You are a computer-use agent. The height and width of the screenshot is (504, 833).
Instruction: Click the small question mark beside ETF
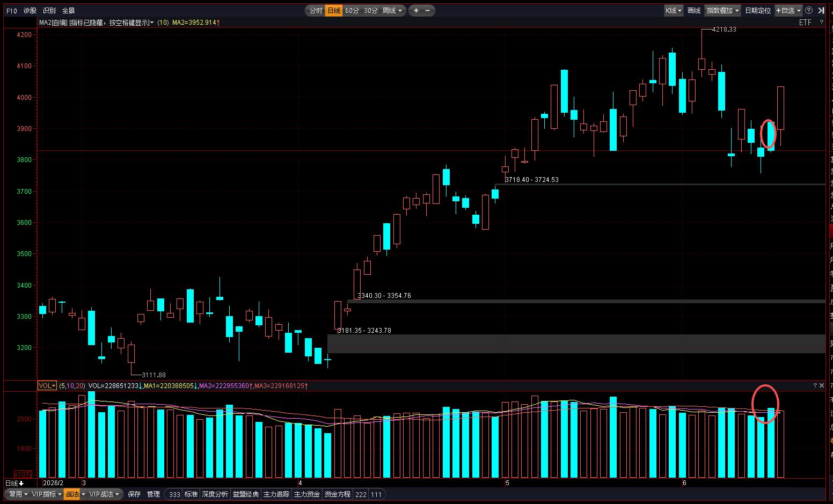point(821,23)
